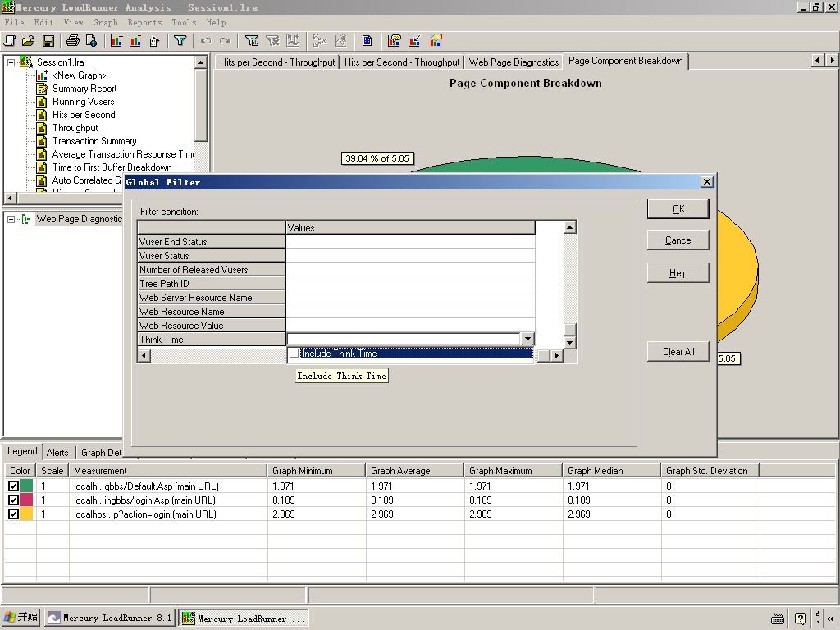Click the Granularity toolbar icon
840x630 pixels.
293,41
